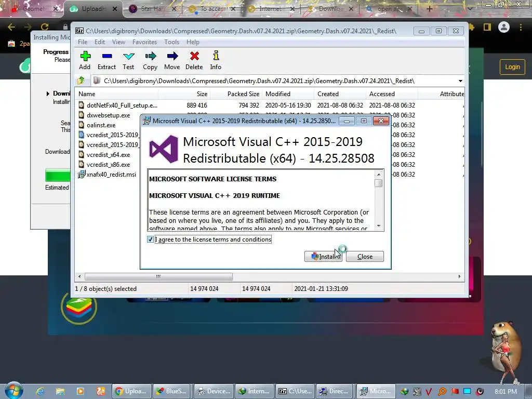The image size is (532, 399).
Task: Switch to the open ap browser tab
Action: [388, 9]
